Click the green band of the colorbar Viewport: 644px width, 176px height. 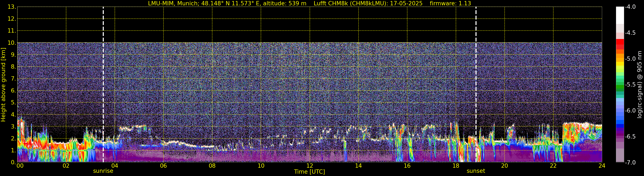tap(620, 87)
